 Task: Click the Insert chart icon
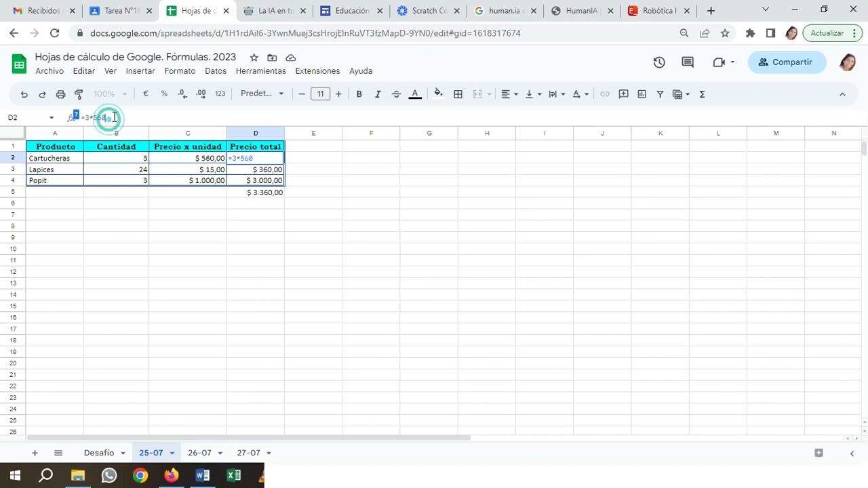pyautogui.click(x=642, y=94)
